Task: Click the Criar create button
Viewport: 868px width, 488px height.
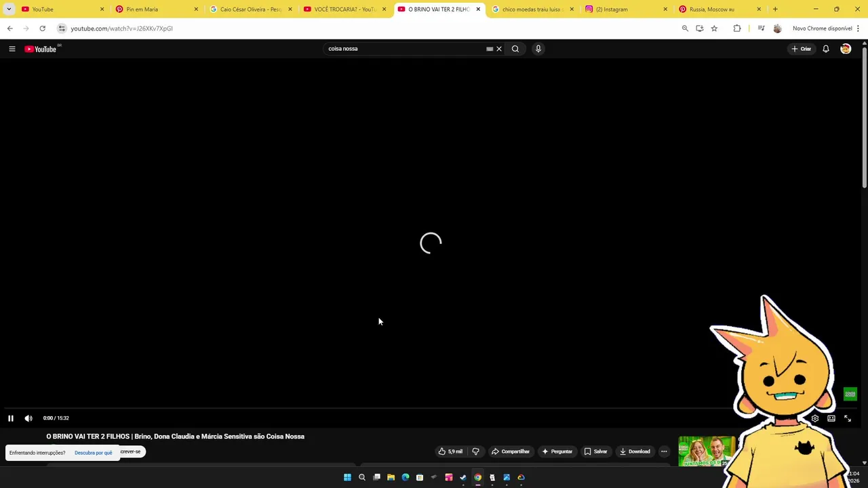Action: (x=801, y=49)
